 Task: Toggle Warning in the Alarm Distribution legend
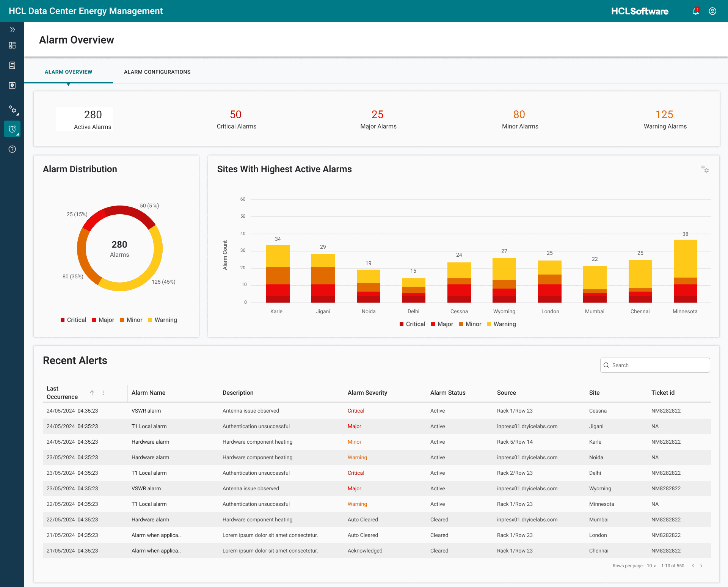pos(163,320)
